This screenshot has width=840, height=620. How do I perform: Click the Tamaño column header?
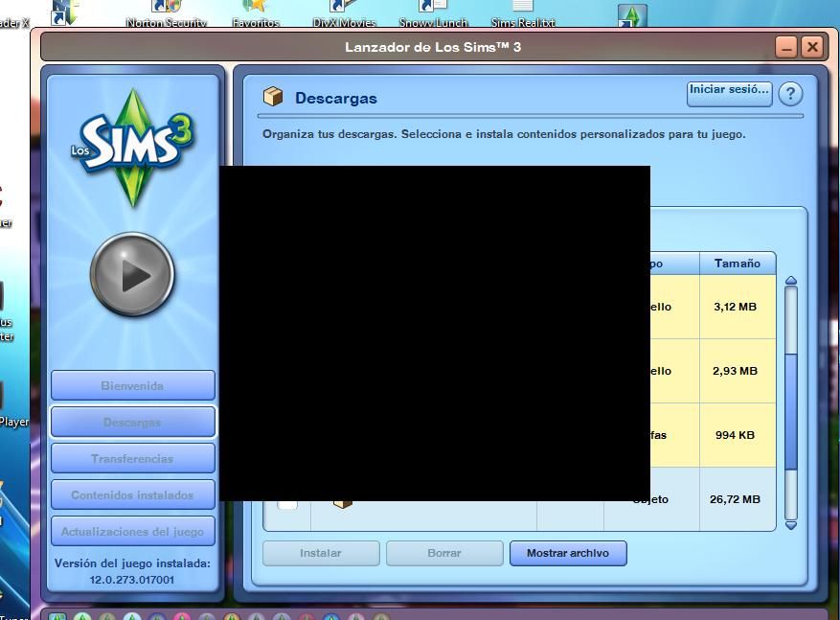(738, 263)
